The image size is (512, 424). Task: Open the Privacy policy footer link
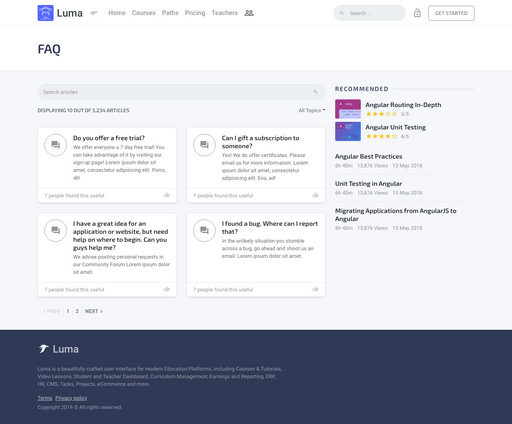tap(71, 398)
